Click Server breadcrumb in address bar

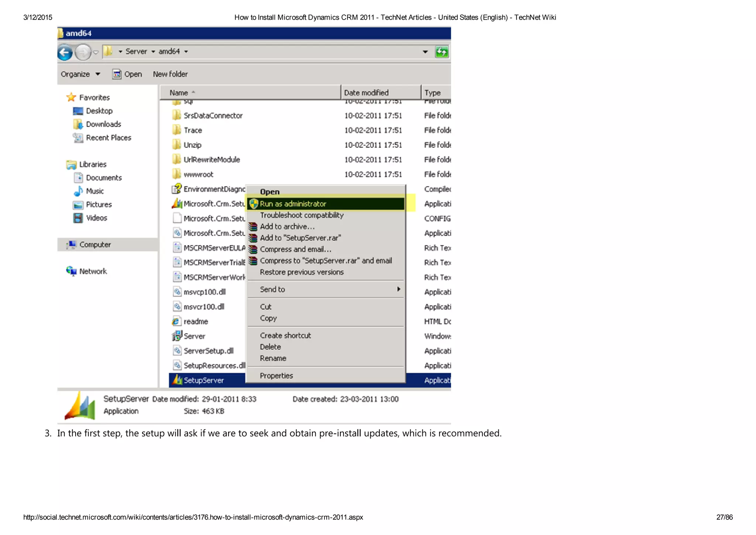[136, 52]
